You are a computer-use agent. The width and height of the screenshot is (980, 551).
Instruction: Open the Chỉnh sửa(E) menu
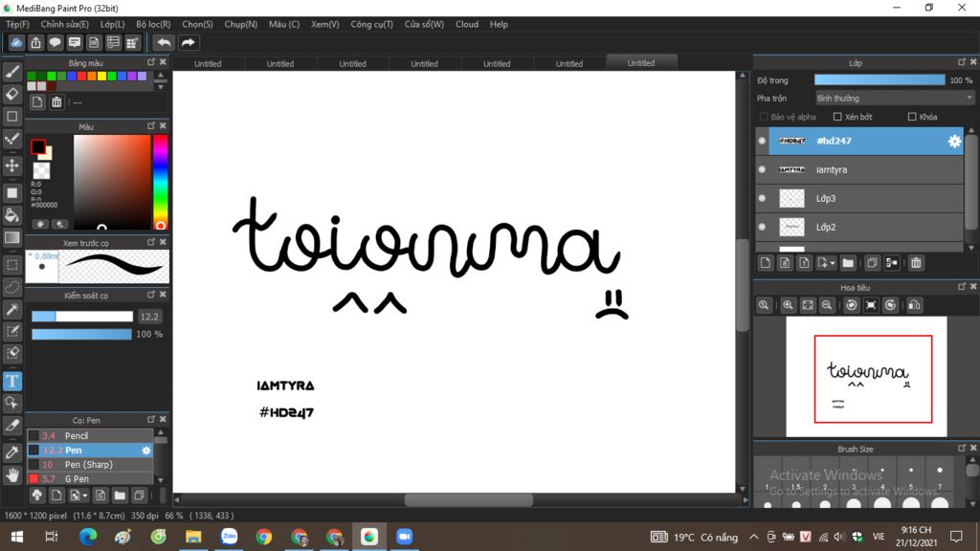(64, 24)
